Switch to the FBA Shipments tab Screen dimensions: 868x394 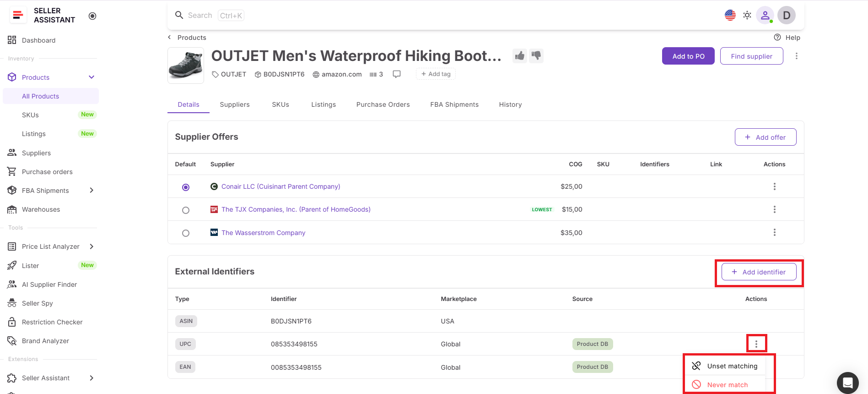(x=454, y=104)
